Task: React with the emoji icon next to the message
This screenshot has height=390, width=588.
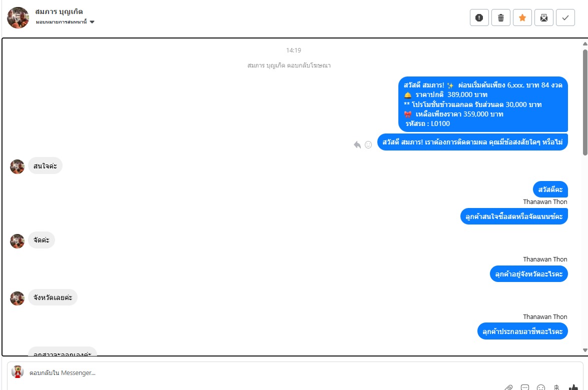Action: tap(368, 144)
